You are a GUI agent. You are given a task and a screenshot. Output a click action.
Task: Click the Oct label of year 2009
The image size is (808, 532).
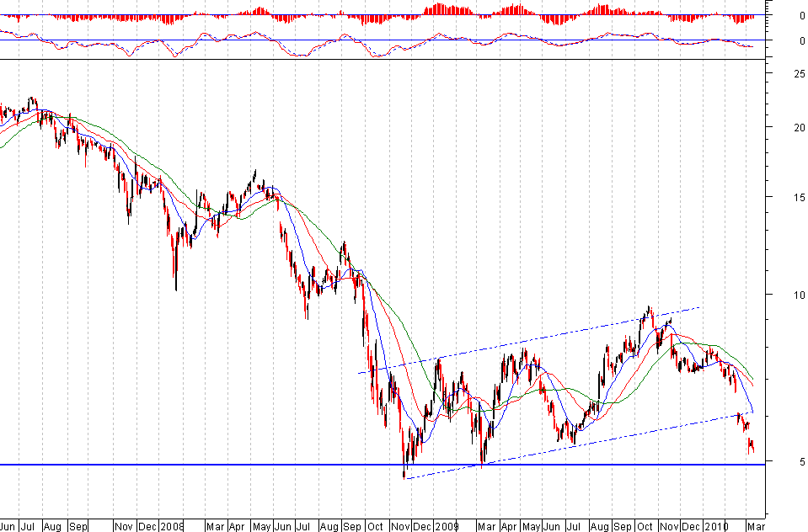point(645,526)
